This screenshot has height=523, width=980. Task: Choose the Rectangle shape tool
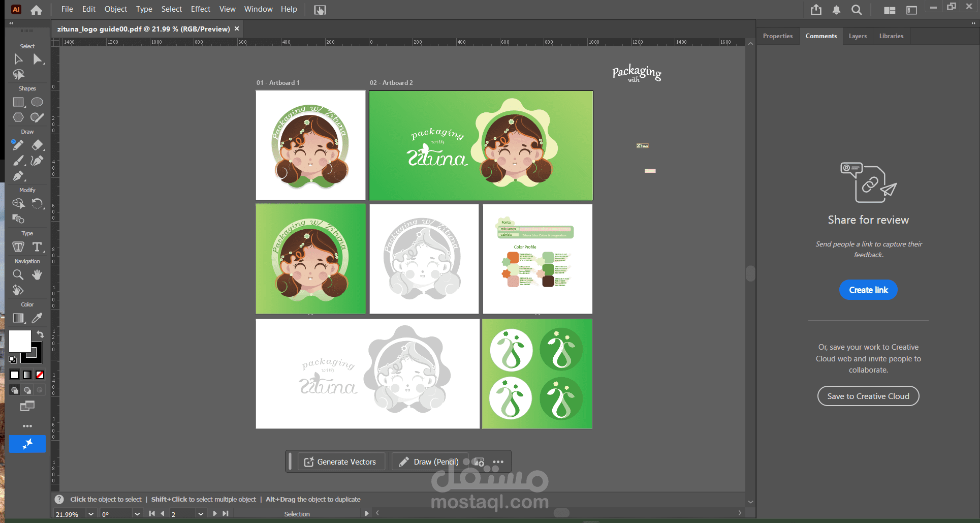point(18,102)
